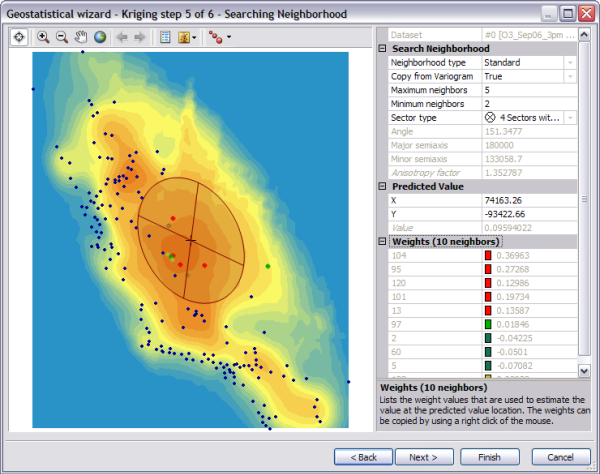The width and height of the screenshot is (600, 474).
Task: Edit the Minimum neighbors value 2
Action: coord(529,104)
